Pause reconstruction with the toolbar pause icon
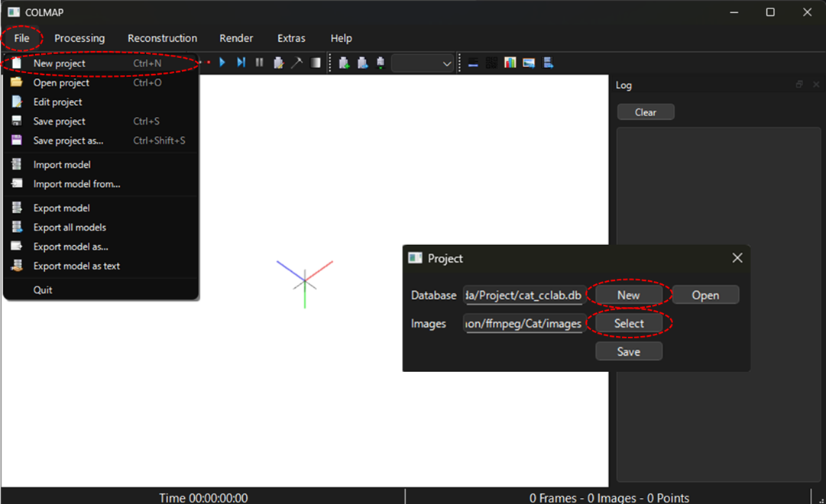Viewport: 826px width, 504px height. pyautogui.click(x=260, y=63)
